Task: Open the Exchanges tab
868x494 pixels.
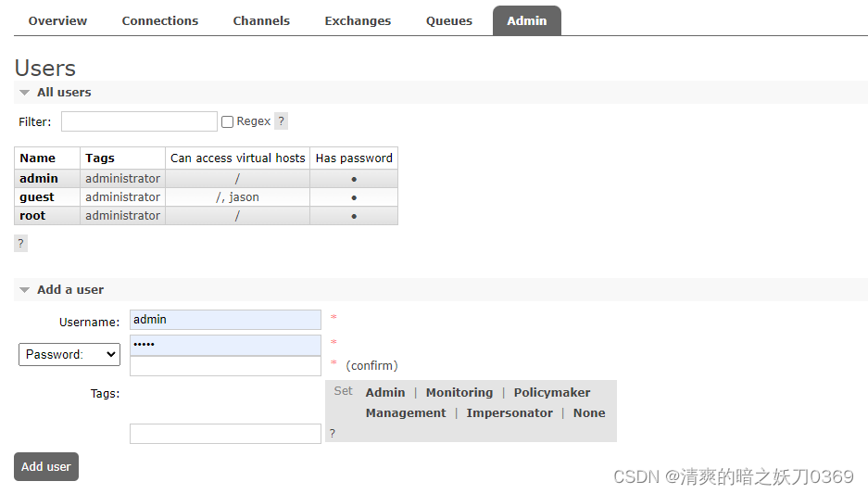Action: coord(358,21)
